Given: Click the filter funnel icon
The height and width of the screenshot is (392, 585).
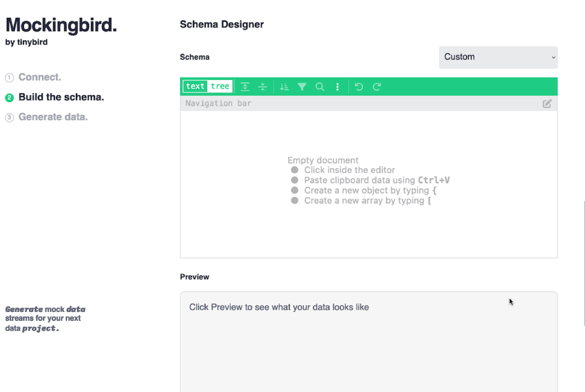Looking at the screenshot, I should coord(302,87).
